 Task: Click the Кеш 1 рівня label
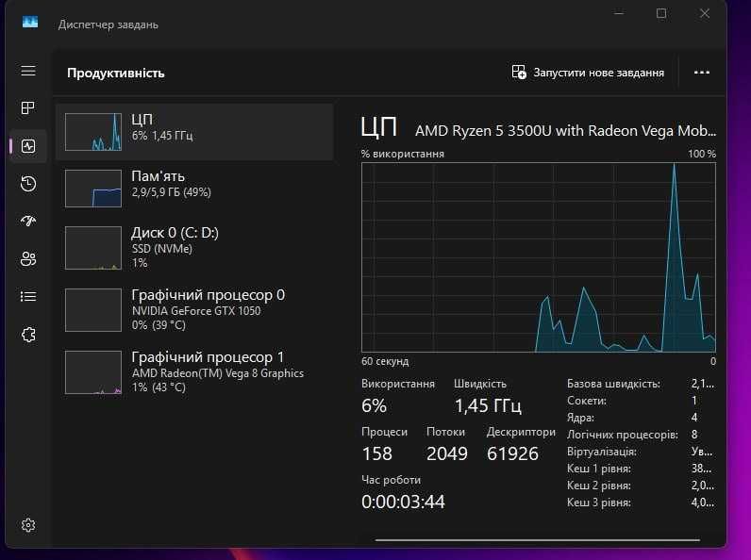point(599,469)
